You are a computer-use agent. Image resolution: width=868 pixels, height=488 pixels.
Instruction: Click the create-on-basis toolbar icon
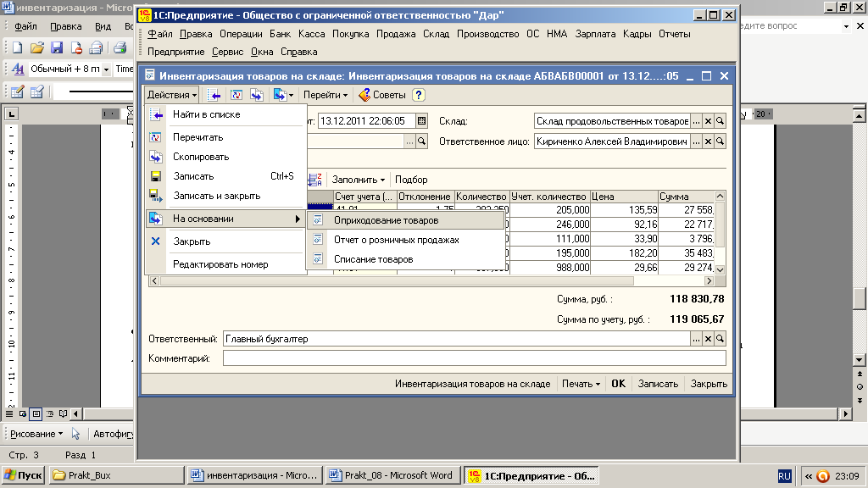click(283, 95)
